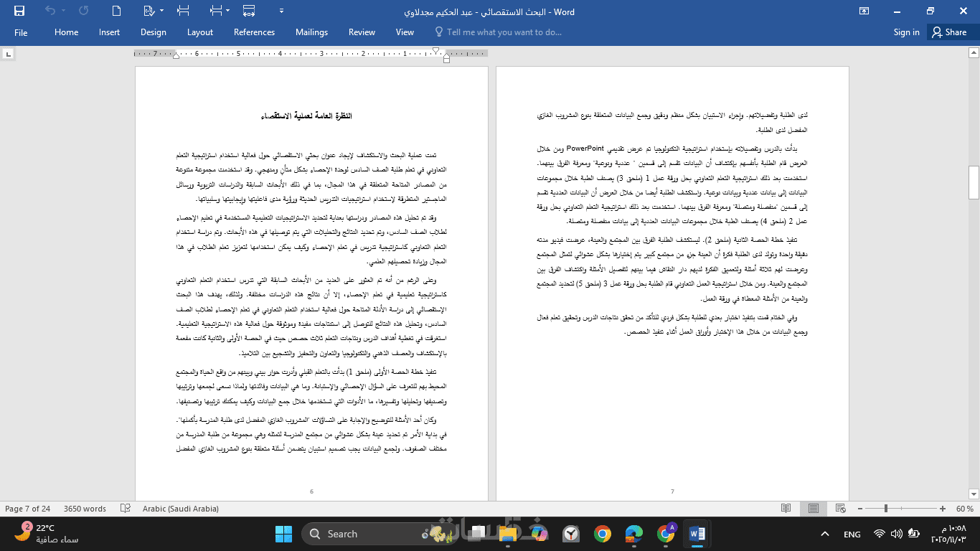The width and height of the screenshot is (980, 551).
Task: Switch the ENG input language indicator
Action: click(x=852, y=534)
